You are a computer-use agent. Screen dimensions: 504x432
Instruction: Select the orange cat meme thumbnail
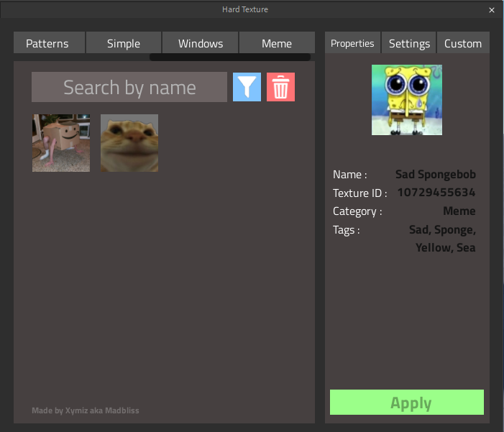(129, 143)
